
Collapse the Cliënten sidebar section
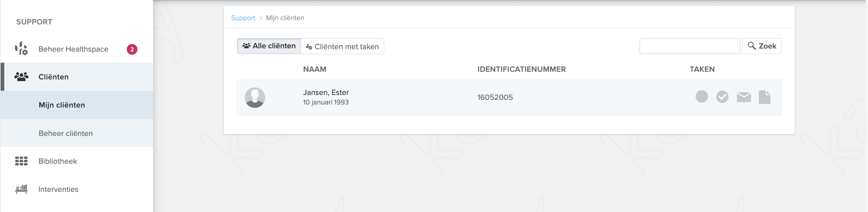point(77,77)
